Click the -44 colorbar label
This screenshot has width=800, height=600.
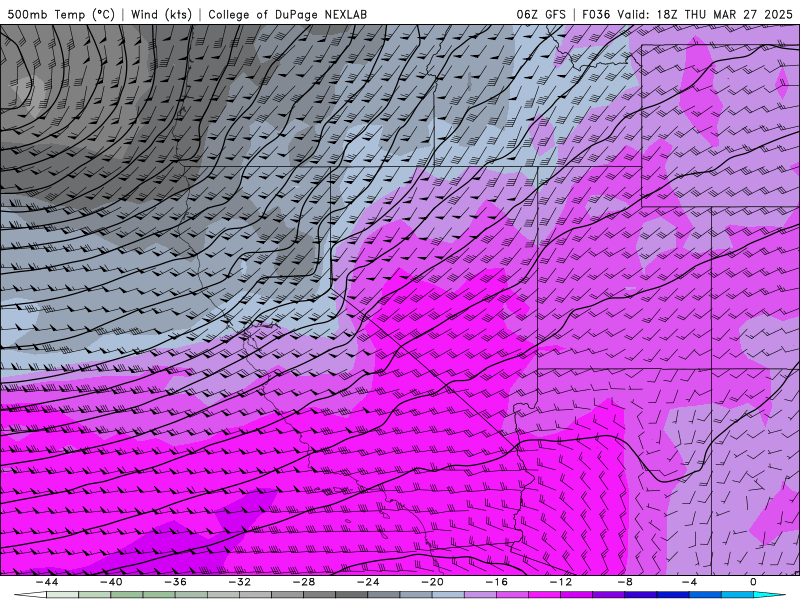point(46,582)
